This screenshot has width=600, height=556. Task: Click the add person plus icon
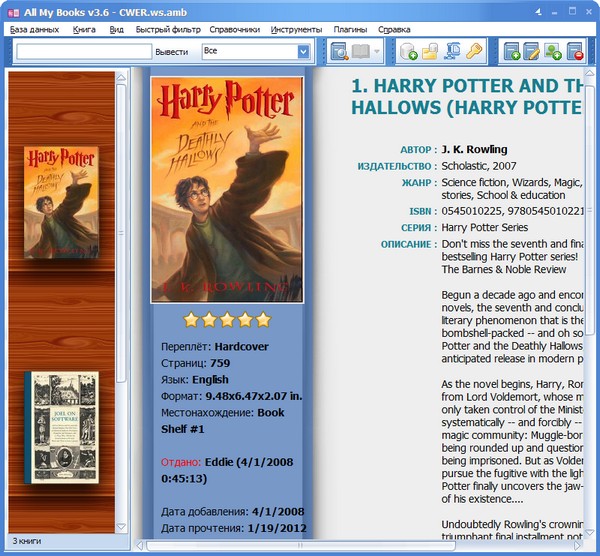pyautogui.click(x=553, y=51)
